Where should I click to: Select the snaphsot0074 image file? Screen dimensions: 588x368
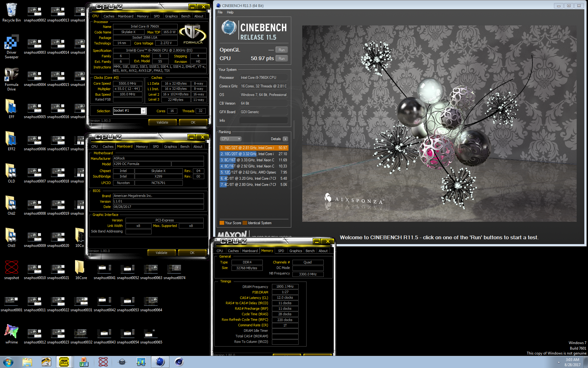(174, 272)
